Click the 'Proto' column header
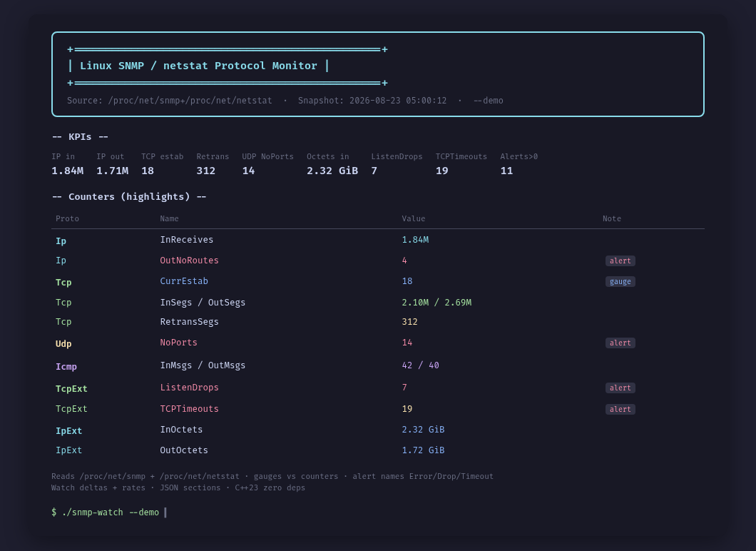 pos(67,218)
